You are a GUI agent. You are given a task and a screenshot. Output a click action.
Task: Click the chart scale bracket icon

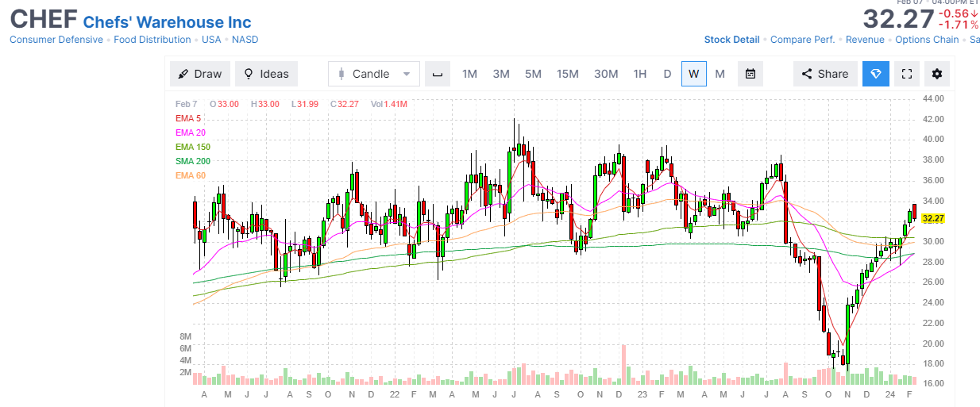pyautogui.click(x=437, y=74)
